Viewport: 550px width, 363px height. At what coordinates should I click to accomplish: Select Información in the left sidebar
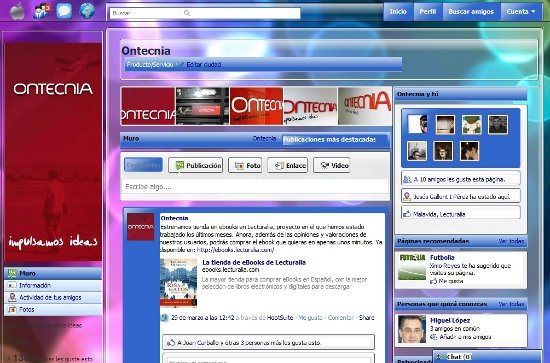point(53,285)
